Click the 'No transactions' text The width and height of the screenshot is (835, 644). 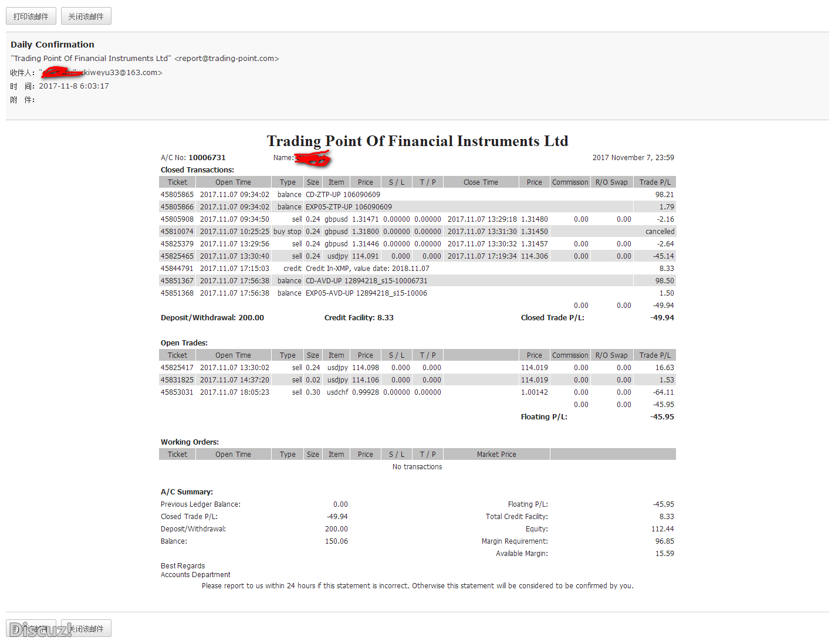click(x=417, y=467)
